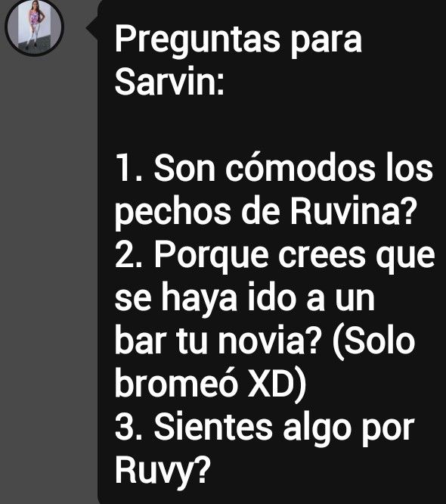The width and height of the screenshot is (446, 504).
Task: Select the name "Sarvin:" in the message
Action: pyautogui.click(x=169, y=81)
